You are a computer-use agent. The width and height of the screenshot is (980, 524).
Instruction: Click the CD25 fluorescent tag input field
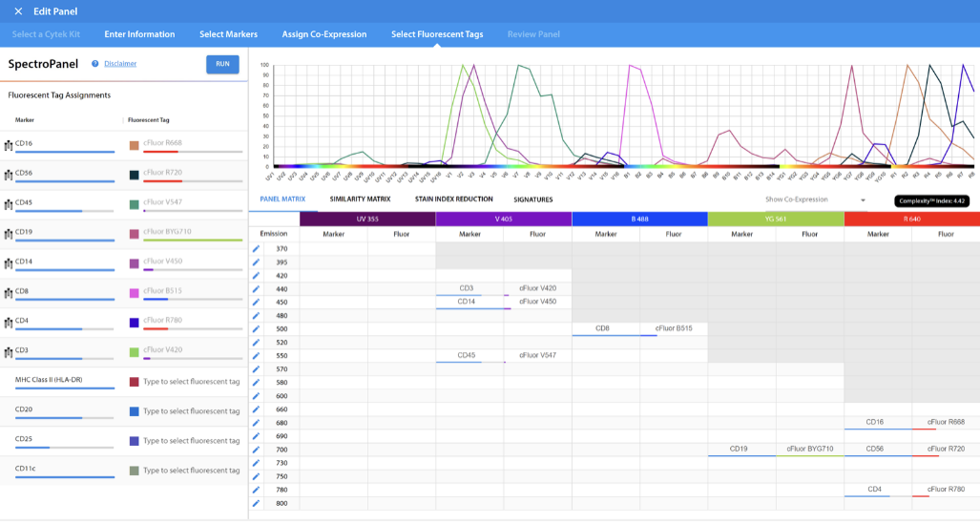[191, 441]
